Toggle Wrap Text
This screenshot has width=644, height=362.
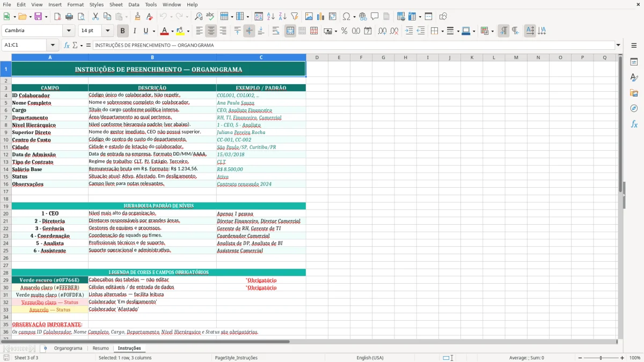click(276, 31)
